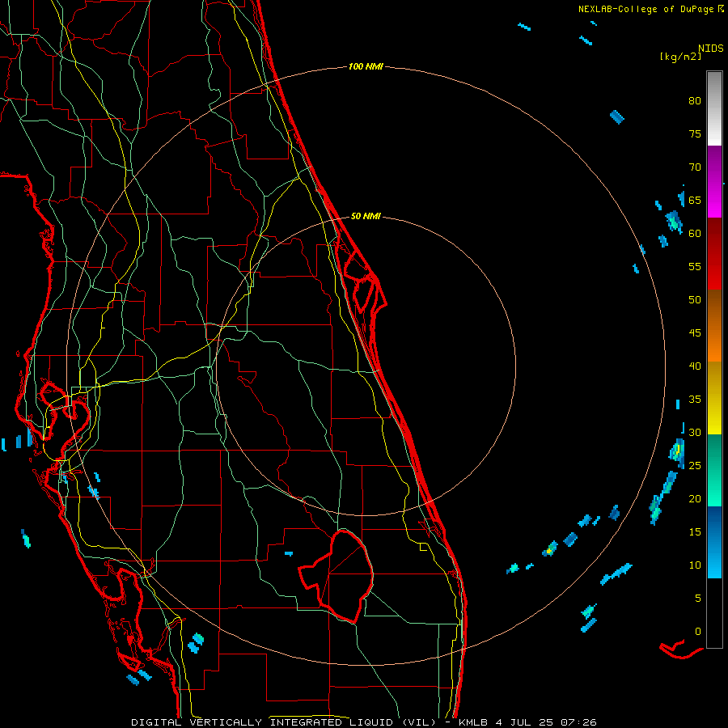Click the red segment of the color bar
This screenshot has height=728, width=728.
(x=714, y=254)
